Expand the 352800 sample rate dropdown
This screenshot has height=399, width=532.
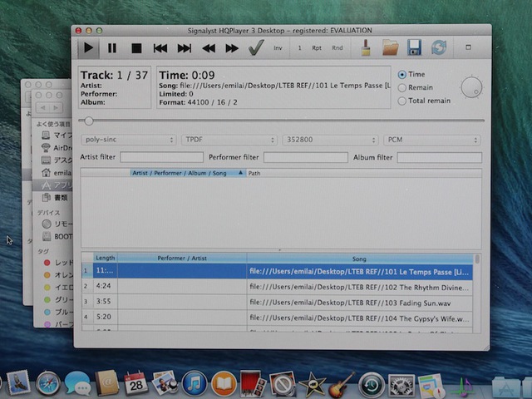click(x=329, y=140)
